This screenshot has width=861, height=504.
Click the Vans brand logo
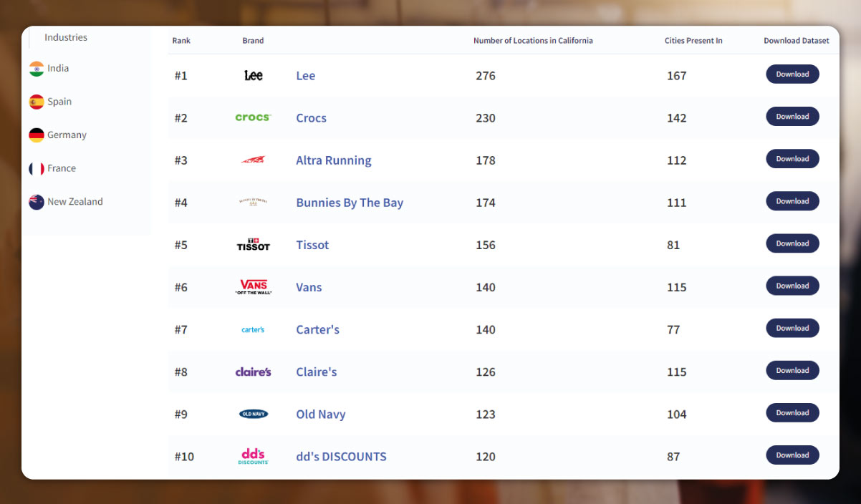point(254,287)
